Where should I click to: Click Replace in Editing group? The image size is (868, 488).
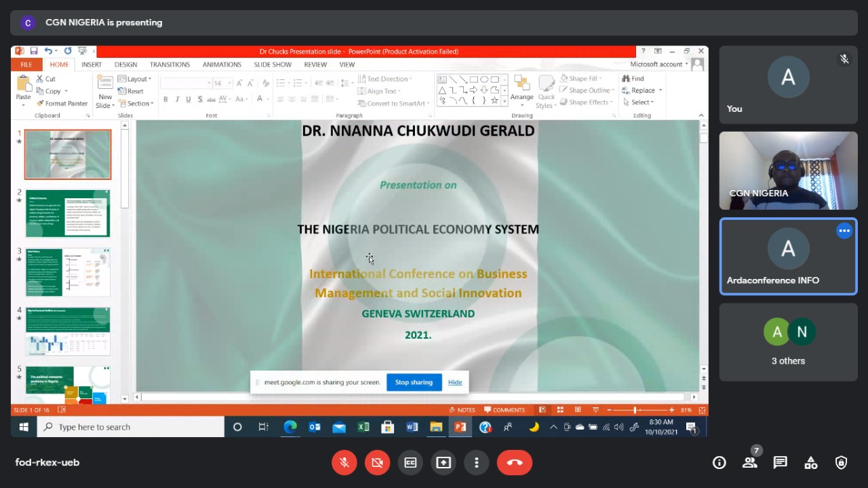(x=642, y=90)
